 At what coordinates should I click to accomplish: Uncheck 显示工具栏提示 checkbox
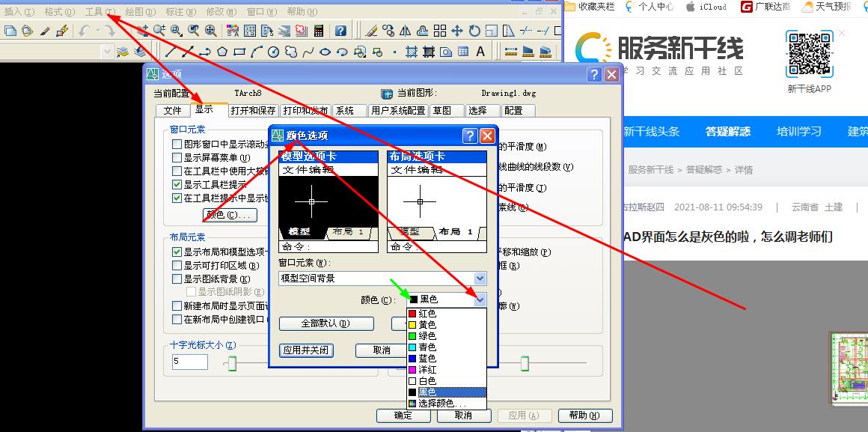(x=177, y=184)
